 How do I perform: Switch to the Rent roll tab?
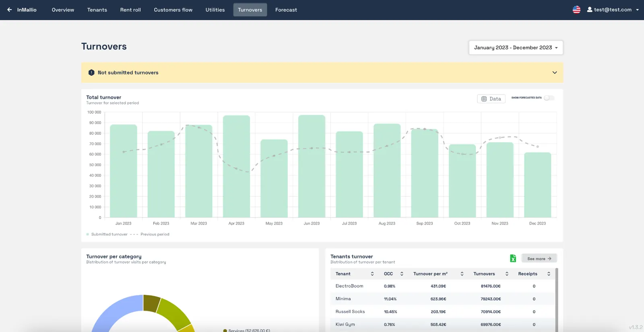tap(130, 10)
